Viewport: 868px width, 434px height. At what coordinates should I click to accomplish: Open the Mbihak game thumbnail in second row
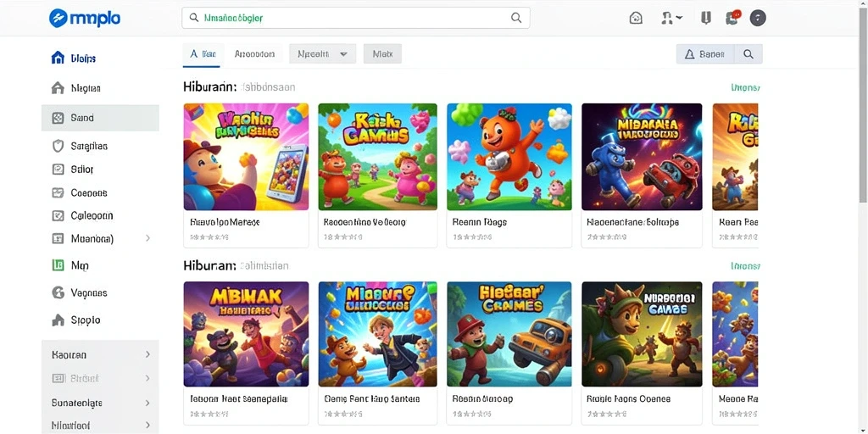click(x=246, y=334)
